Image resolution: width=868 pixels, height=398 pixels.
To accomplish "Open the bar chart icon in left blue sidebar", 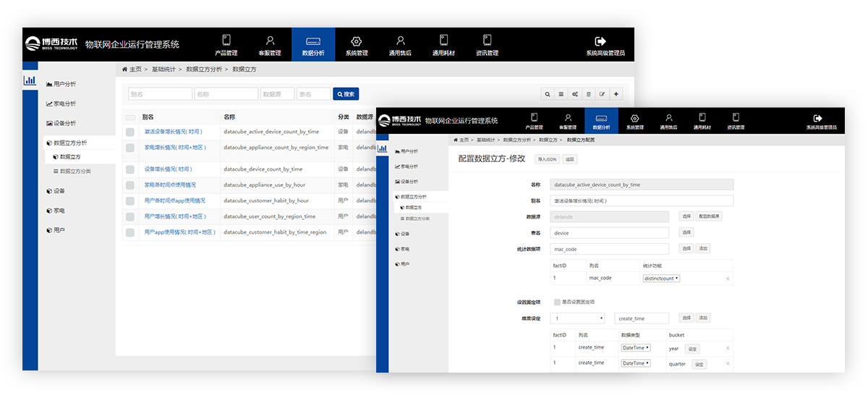I will pyautogui.click(x=30, y=80).
